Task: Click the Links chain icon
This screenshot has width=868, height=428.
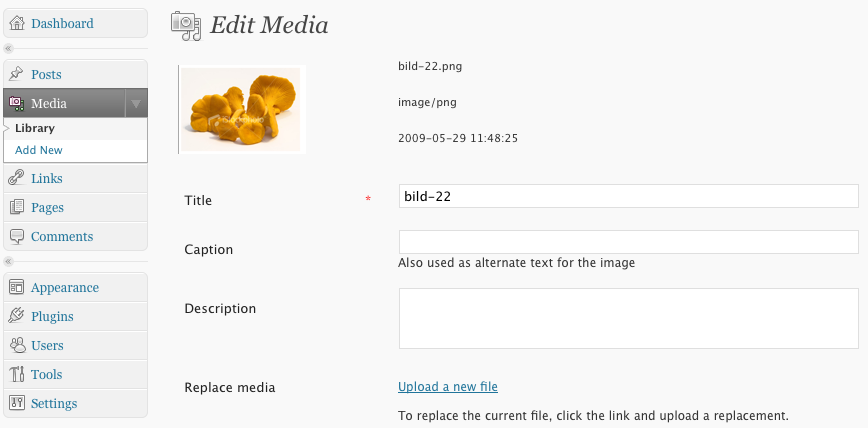Action: coord(17,178)
